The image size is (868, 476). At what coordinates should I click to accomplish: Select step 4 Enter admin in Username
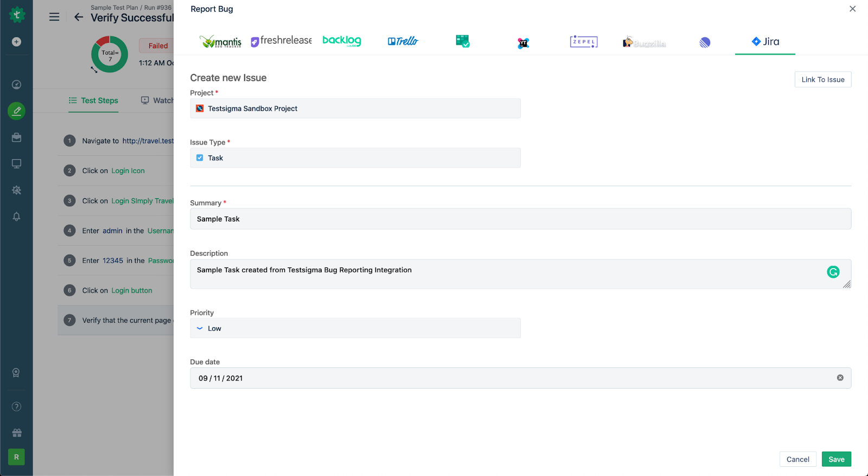pos(116,231)
